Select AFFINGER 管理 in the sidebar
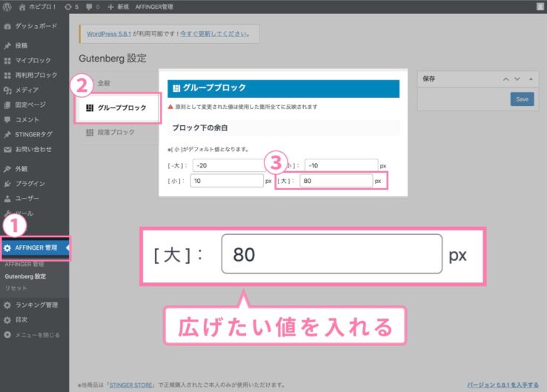The width and height of the screenshot is (547, 392). (x=35, y=248)
